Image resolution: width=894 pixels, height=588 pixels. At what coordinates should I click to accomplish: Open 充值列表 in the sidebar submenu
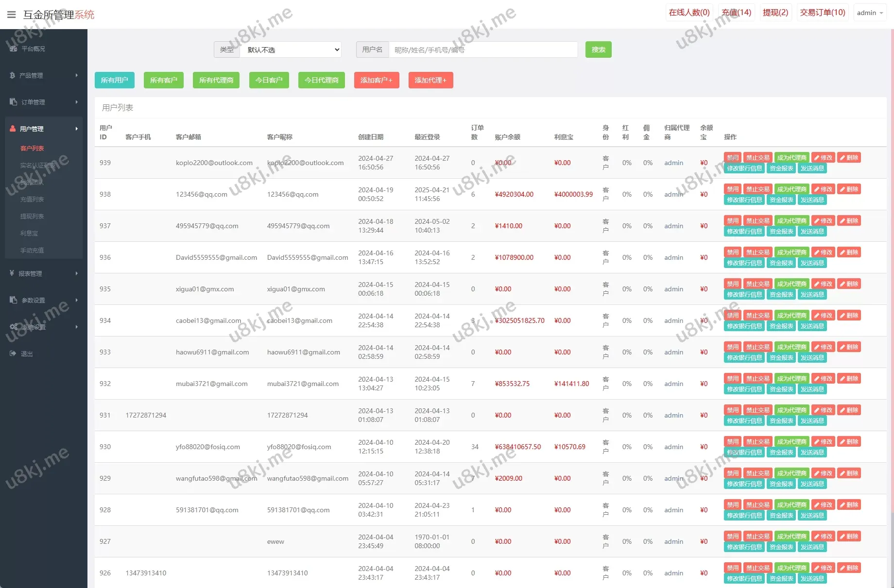click(x=32, y=199)
